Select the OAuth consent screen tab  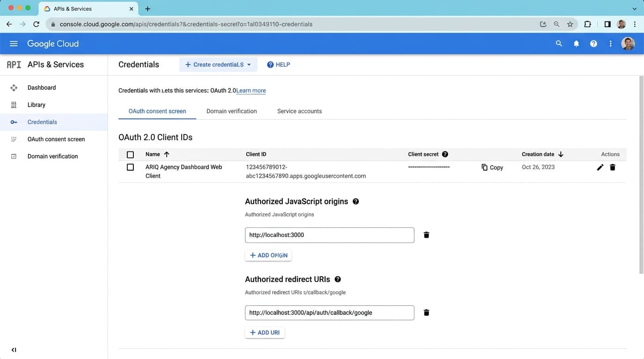[x=157, y=111]
